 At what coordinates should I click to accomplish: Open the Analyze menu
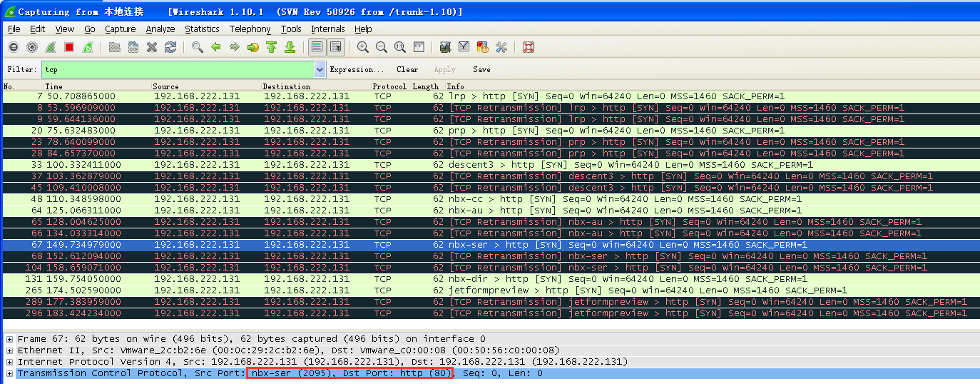tap(160, 29)
